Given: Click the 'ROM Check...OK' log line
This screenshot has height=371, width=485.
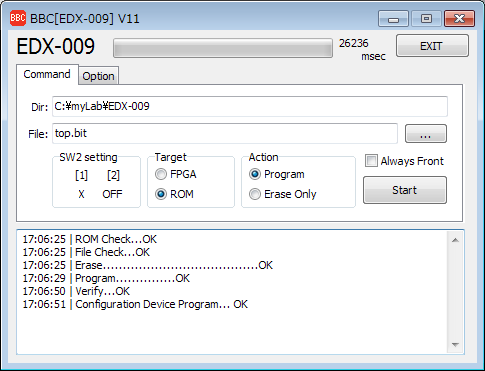Looking at the screenshot, I should click(89, 239).
